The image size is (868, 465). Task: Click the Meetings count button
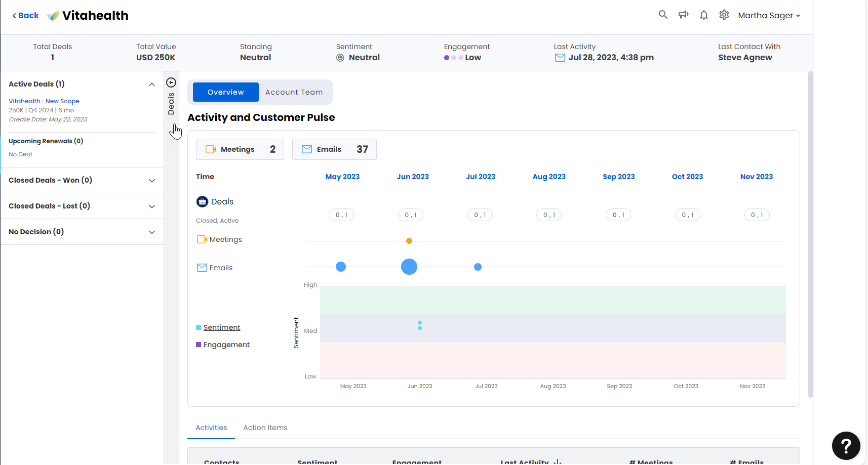[240, 149]
